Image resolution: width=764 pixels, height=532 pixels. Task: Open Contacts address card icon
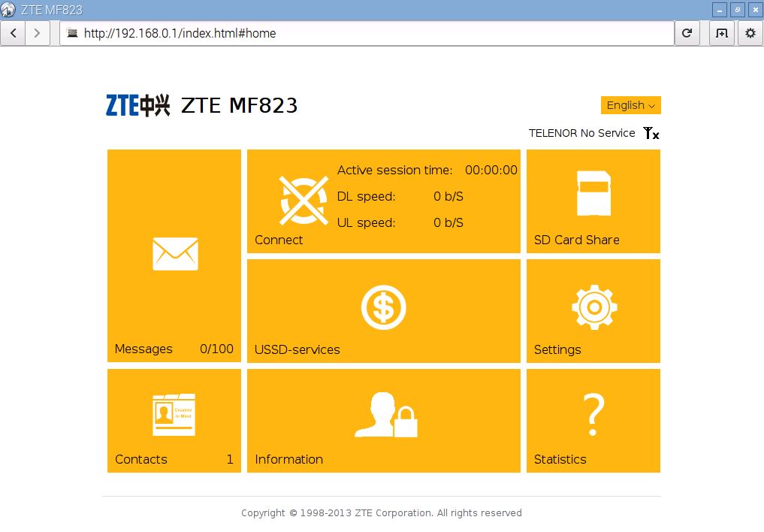(x=174, y=415)
